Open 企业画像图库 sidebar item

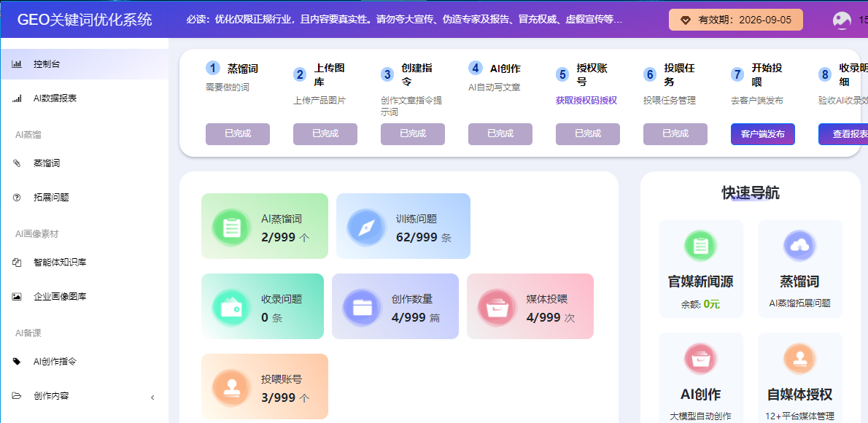60,297
